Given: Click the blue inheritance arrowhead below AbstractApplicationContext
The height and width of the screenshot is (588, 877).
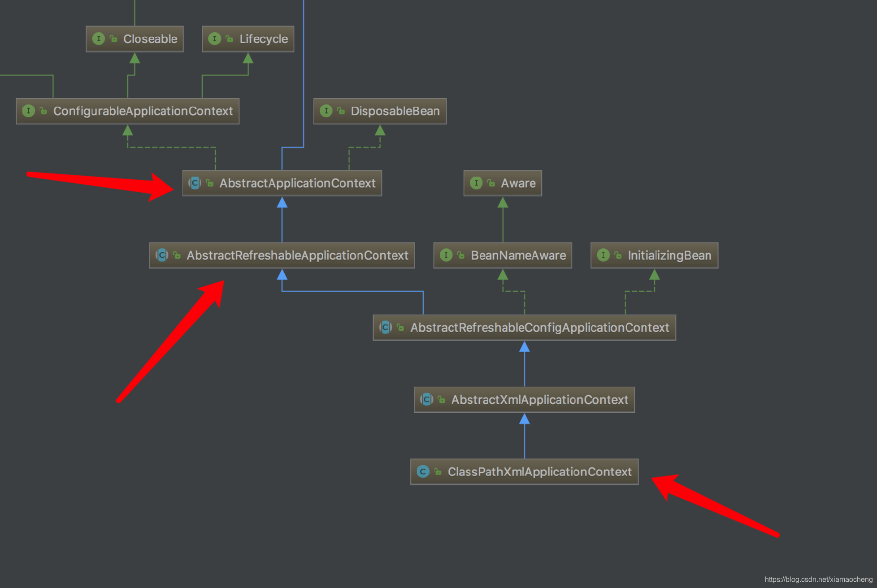Looking at the screenshot, I should tap(282, 203).
